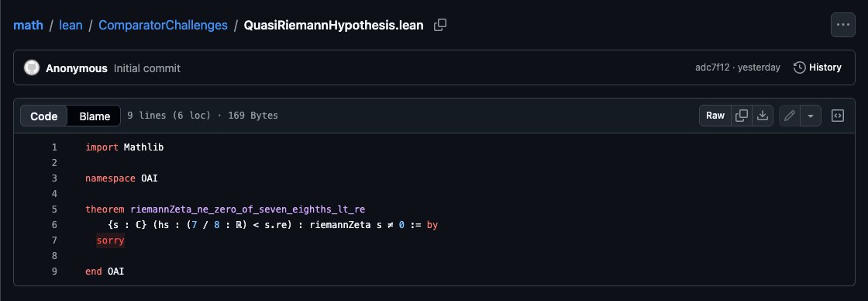Switch to the Blame tab
This screenshot has width=868, height=301.
[95, 116]
